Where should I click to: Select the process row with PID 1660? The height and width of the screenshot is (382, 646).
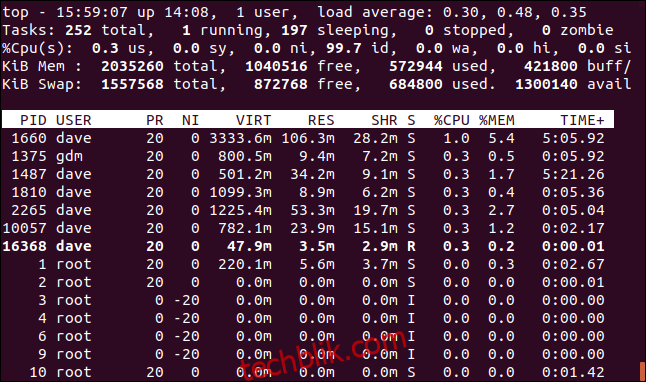tap(308, 138)
